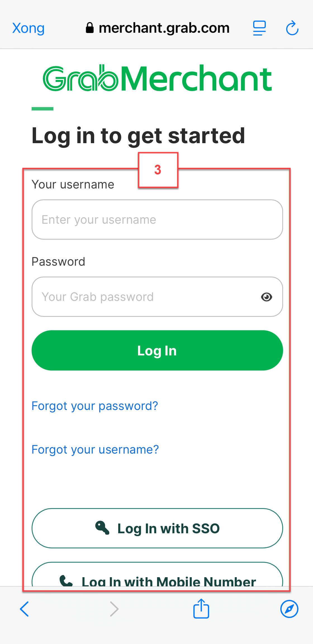Open the share sheet icon
Screen dimensions: 313x644
coord(201,608)
